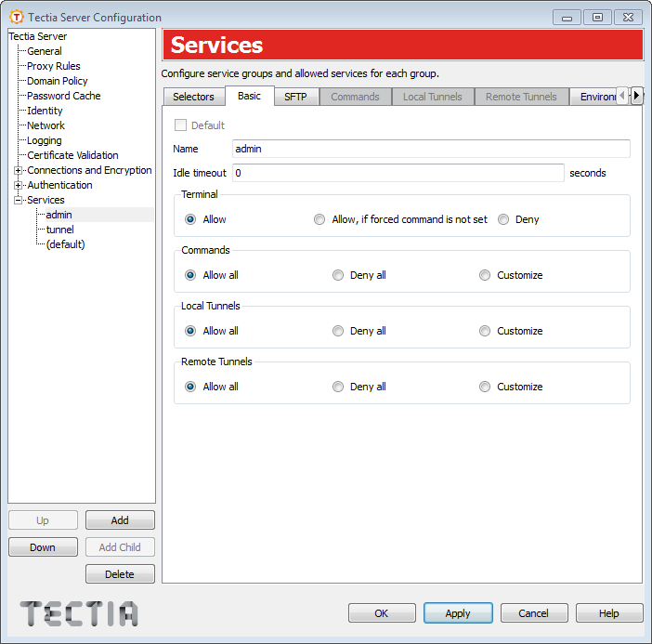Switch to the Basic tab

[250, 96]
